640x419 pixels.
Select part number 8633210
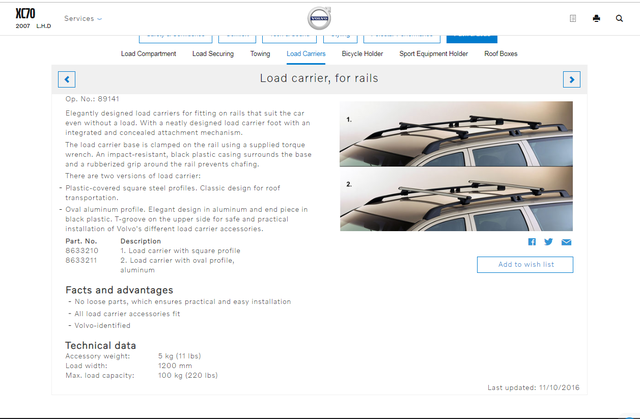click(x=82, y=251)
